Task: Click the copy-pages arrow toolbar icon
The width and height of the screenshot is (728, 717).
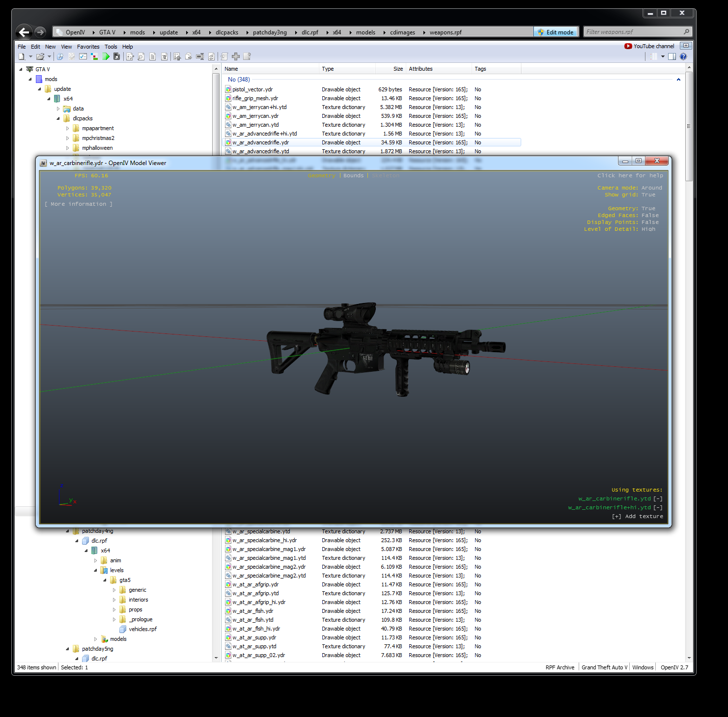Action: click(x=189, y=56)
